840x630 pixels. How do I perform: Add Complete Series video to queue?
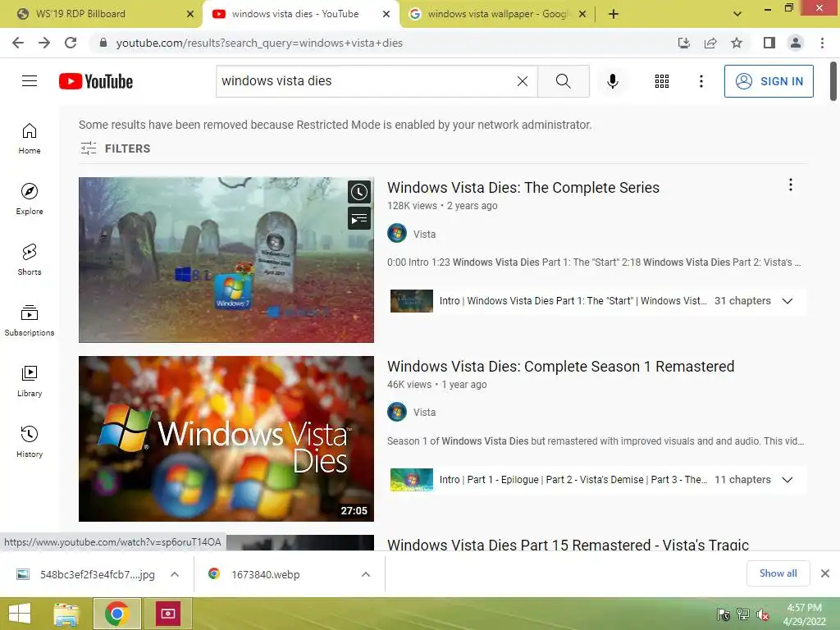coord(359,218)
